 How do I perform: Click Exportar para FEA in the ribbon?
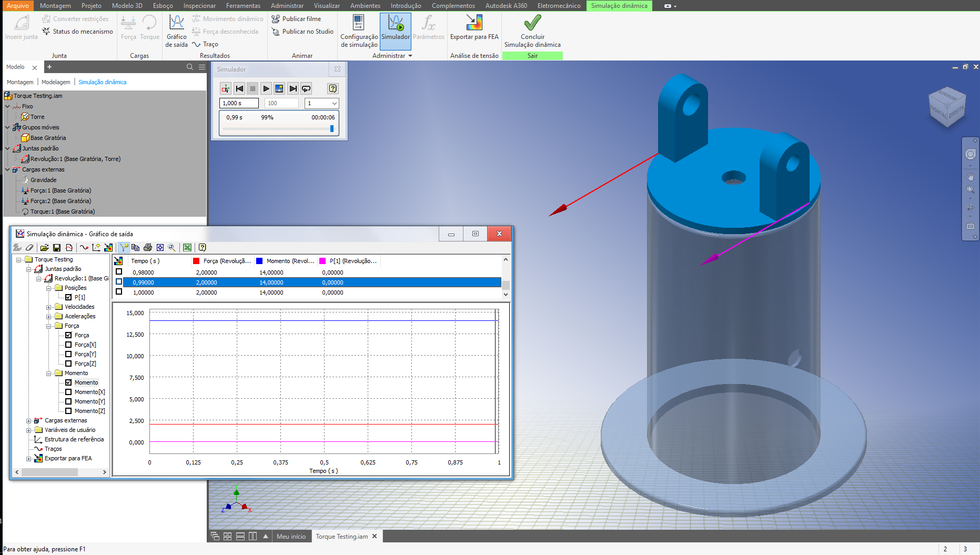click(473, 29)
